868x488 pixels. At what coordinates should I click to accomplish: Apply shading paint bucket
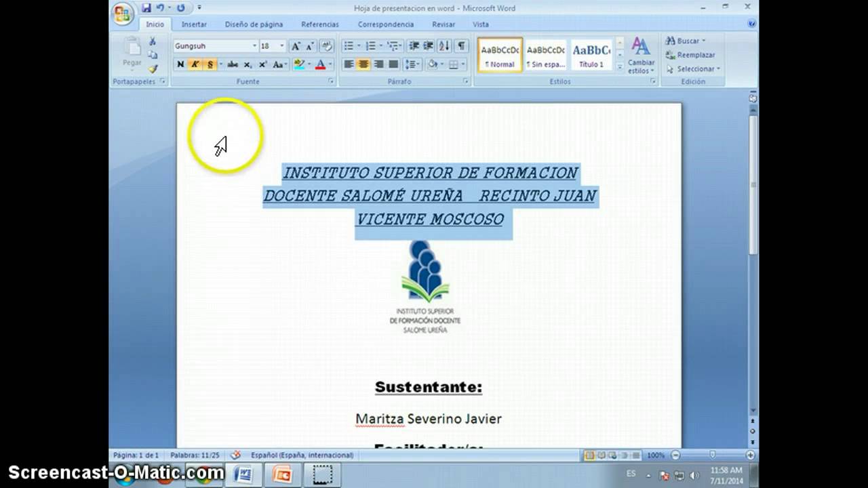pyautogui.click(x=432, y=64)
